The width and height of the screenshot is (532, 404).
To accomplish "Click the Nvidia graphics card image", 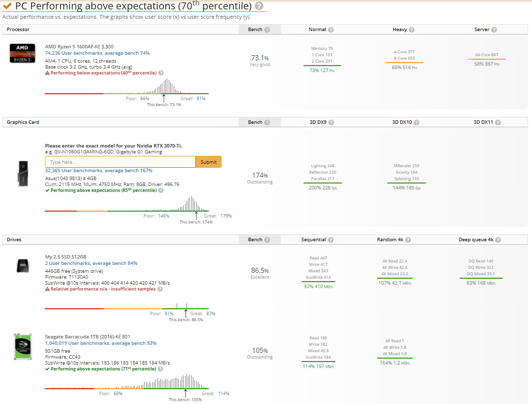I will point(23,173).
